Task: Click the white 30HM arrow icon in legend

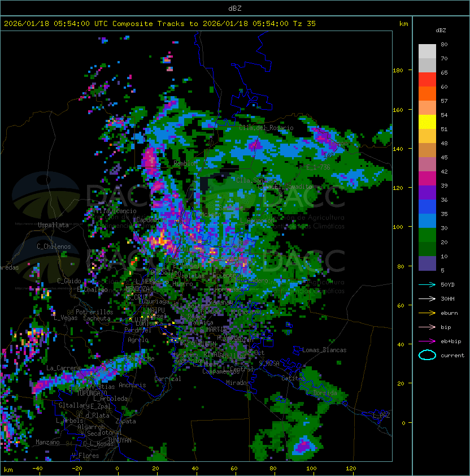Action: (427, 299)
